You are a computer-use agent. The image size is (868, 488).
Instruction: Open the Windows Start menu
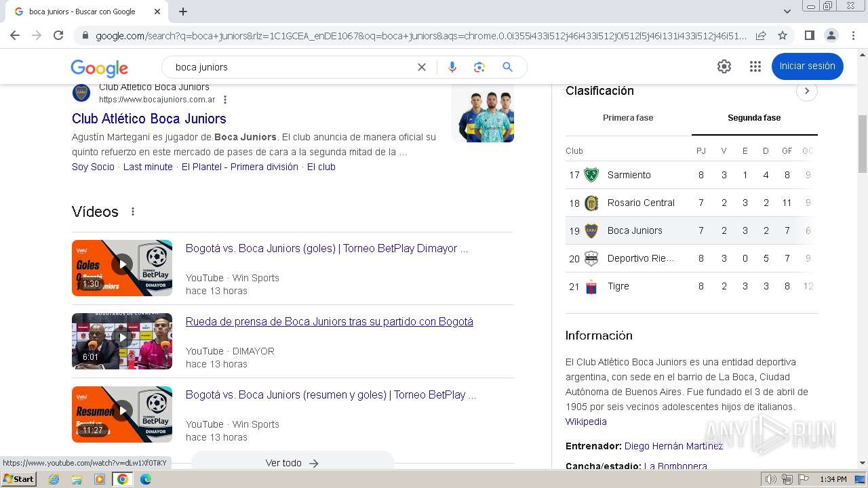coord(19,479)
